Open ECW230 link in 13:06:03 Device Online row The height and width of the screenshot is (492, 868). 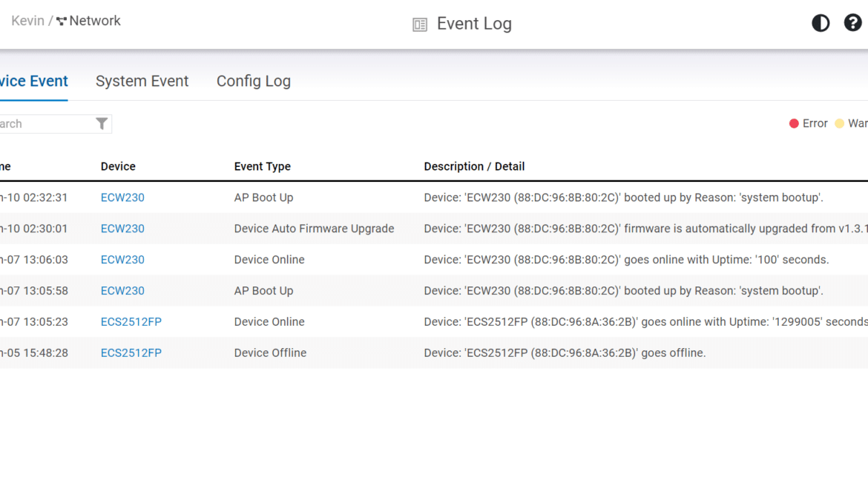tap(122, 260)
